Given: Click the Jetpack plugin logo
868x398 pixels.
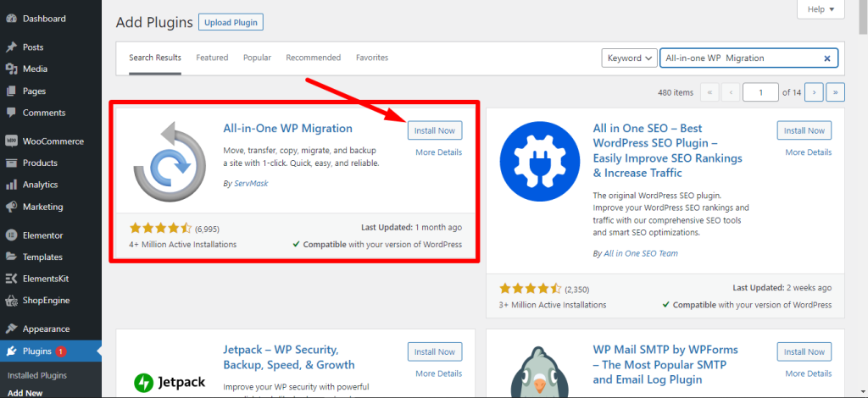Looking at the screenshot, I should click(x=170, y=381).
